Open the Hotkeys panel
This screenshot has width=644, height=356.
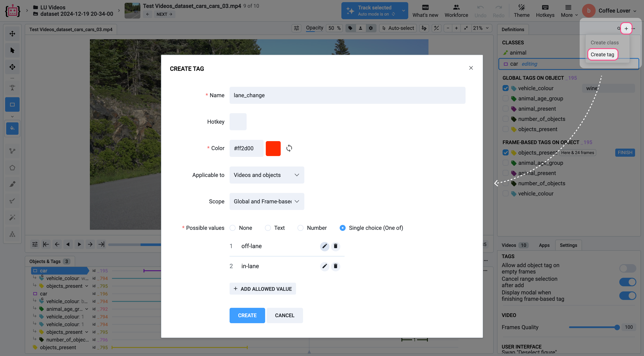545,11
